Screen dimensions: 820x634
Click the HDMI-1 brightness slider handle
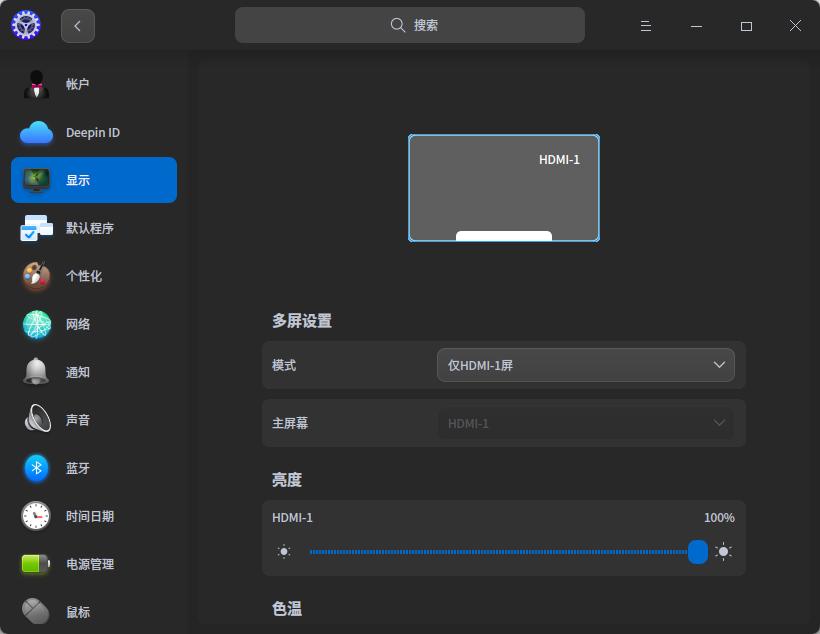[x=698, y=552]
